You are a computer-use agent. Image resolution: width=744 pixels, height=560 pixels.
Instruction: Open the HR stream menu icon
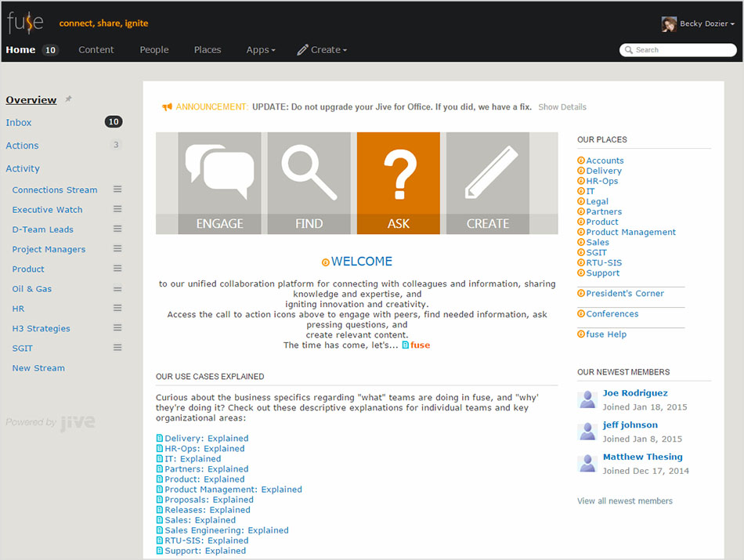click(117, 308)
